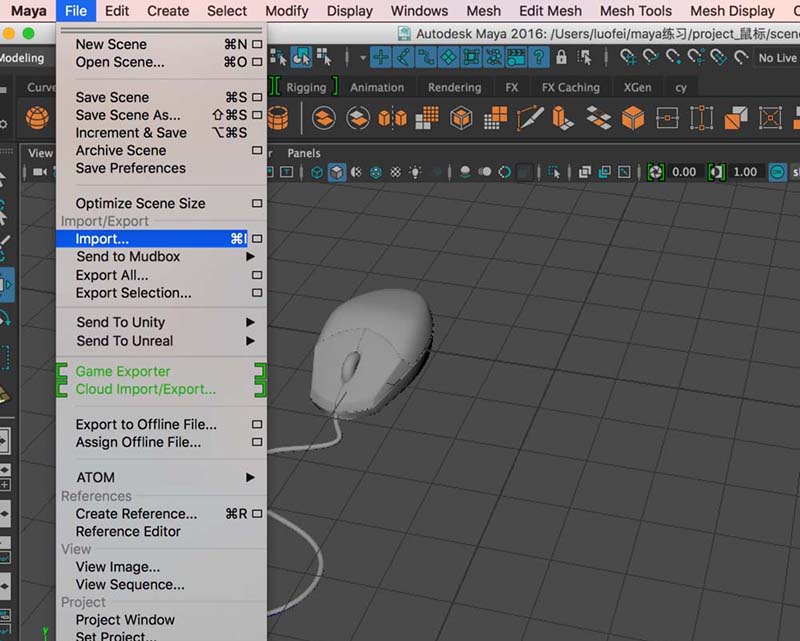The height and width of the screenshot is (641, 800).
Task: Click the orange sphere shelf icon
Action: coord(38,119)
